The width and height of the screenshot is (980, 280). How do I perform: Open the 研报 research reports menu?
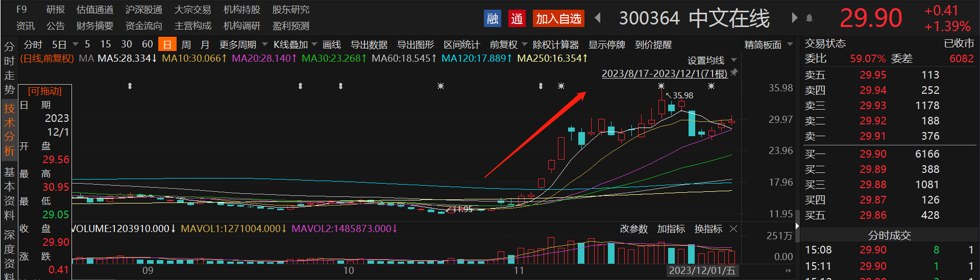coord(55,10)
